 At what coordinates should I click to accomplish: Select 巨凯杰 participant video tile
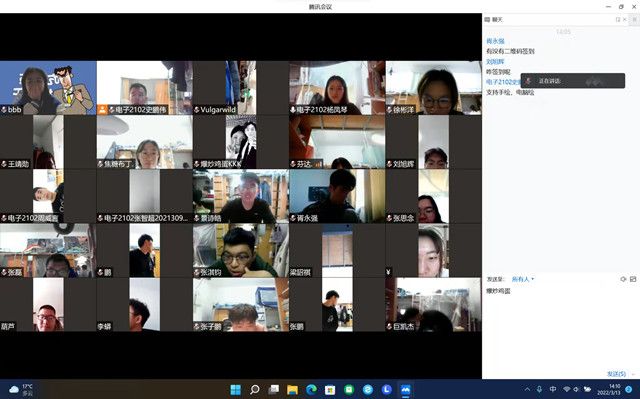(x=433, y=305)
